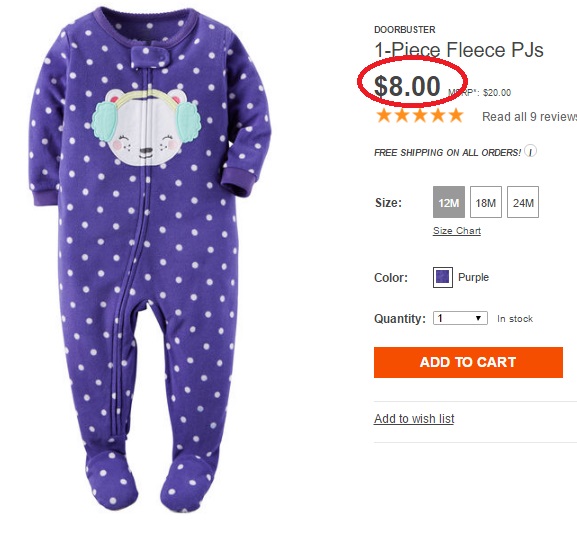Click the shipping info icon
Viewport: 577px width, 535px height.
[530, 151]
